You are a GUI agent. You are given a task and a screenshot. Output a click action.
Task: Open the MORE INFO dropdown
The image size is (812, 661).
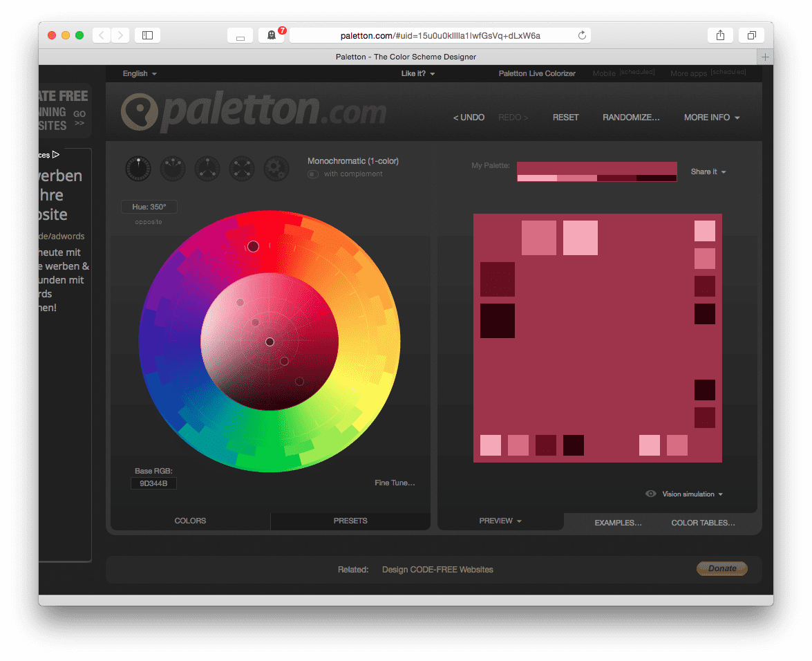coord(712,118)
